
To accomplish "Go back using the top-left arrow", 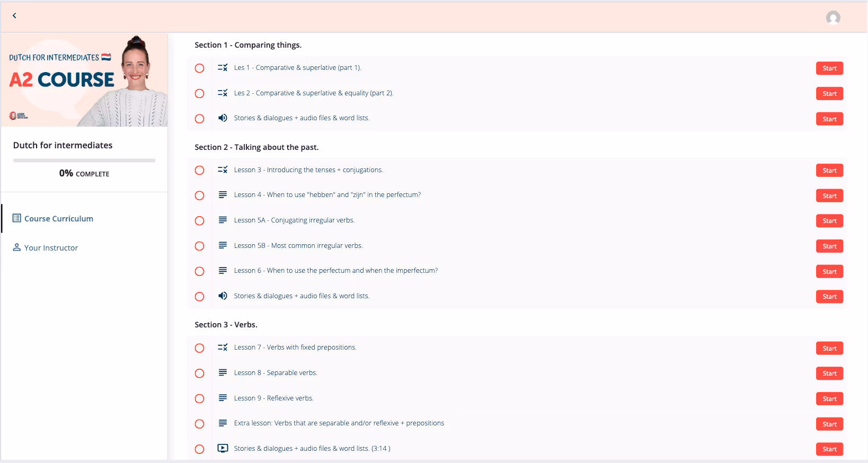I will [14, 16].
